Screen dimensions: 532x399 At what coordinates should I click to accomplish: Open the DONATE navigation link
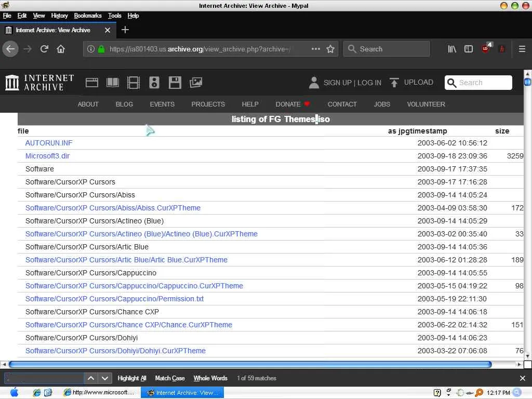[x=292, y=104]
